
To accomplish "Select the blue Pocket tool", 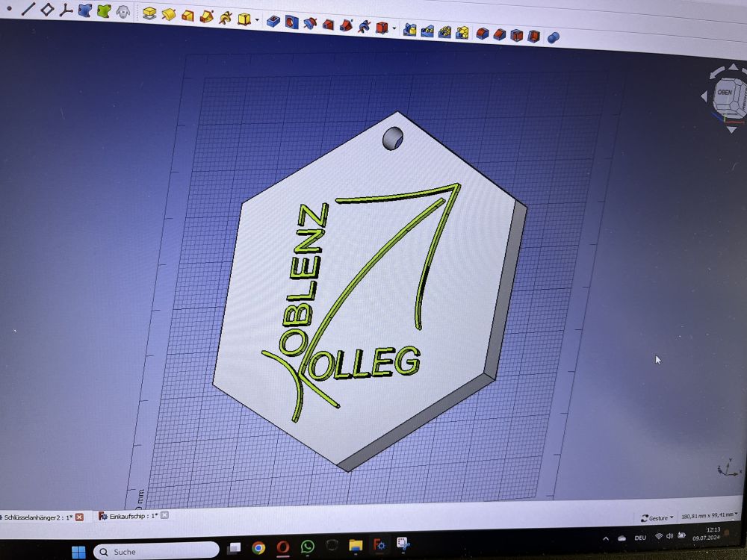I will (x=273, y=21).
